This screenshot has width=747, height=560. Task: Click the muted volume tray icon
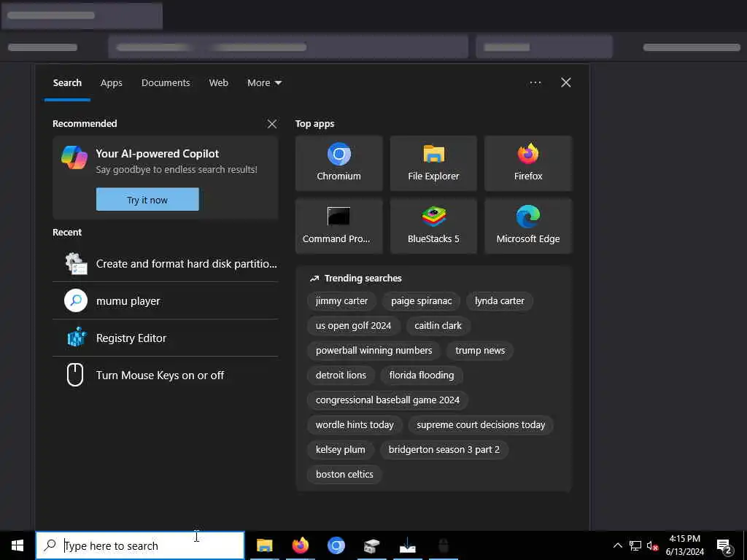coord(652,545)
